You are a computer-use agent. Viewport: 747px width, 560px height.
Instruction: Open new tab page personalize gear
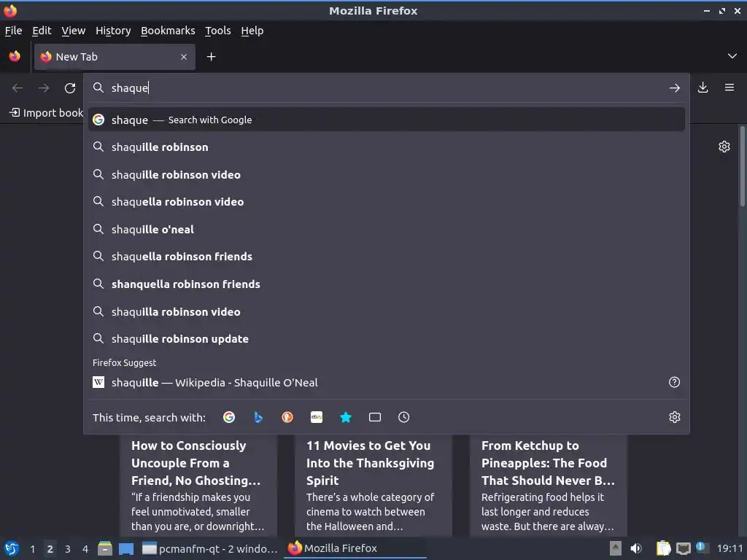724,147
